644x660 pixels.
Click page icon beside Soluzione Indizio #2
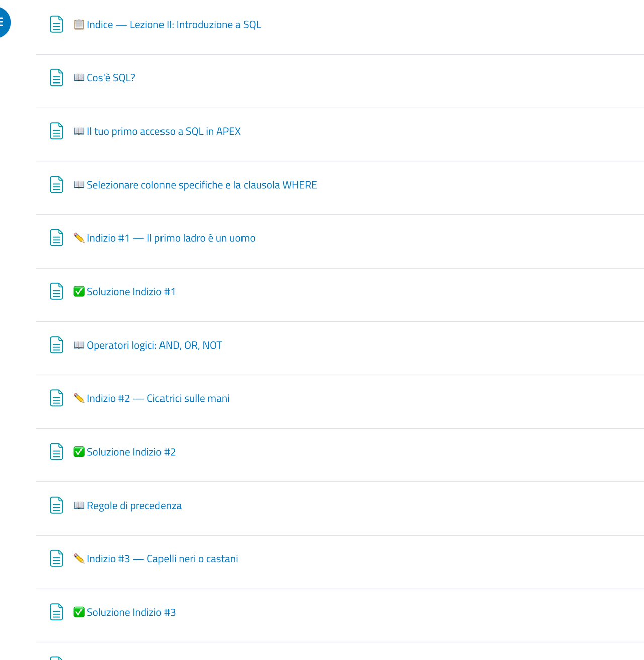[57, 452]
